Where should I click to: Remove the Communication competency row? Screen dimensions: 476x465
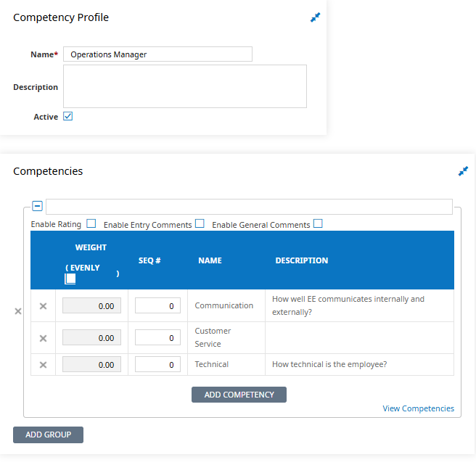point(43,306)
